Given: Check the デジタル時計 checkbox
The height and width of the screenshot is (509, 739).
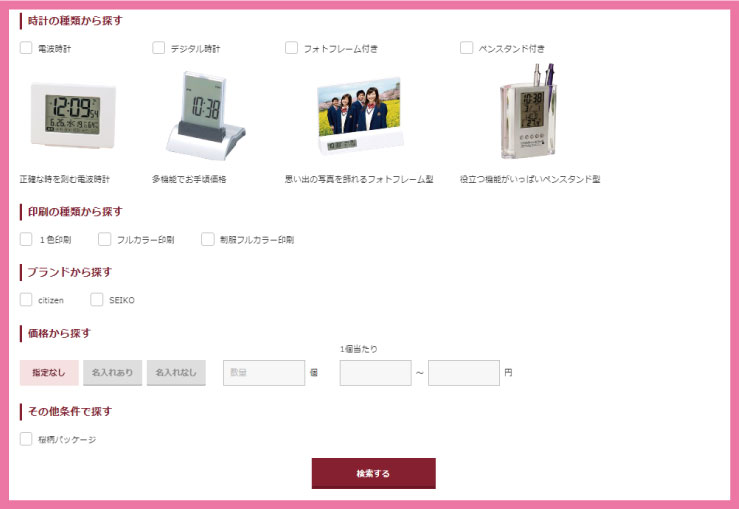Looking at the screenshot, I should pyautogui.click(x=158, y=48).
